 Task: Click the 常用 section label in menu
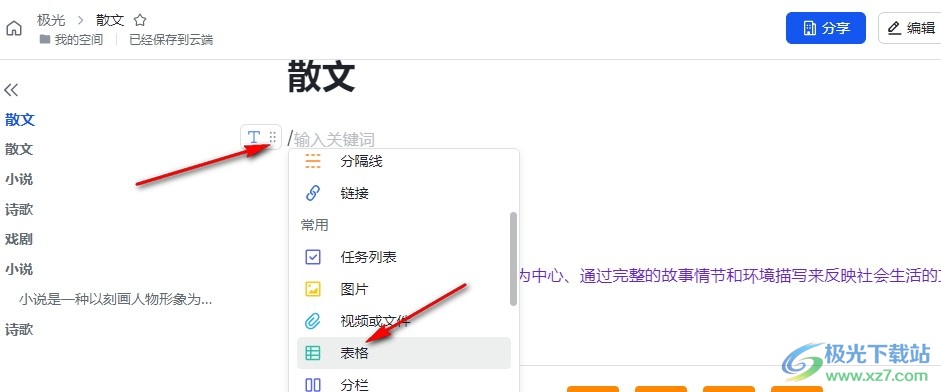[314, 225]
